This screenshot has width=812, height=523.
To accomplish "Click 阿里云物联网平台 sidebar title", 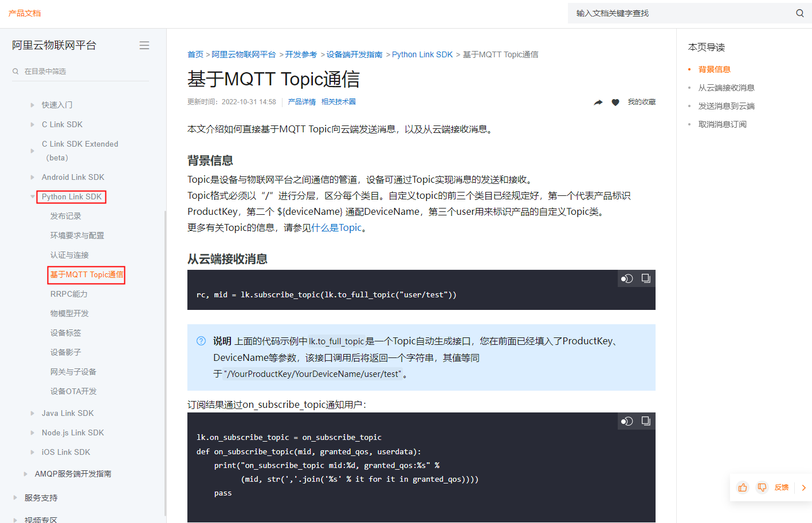I will [x=54, y=45].
